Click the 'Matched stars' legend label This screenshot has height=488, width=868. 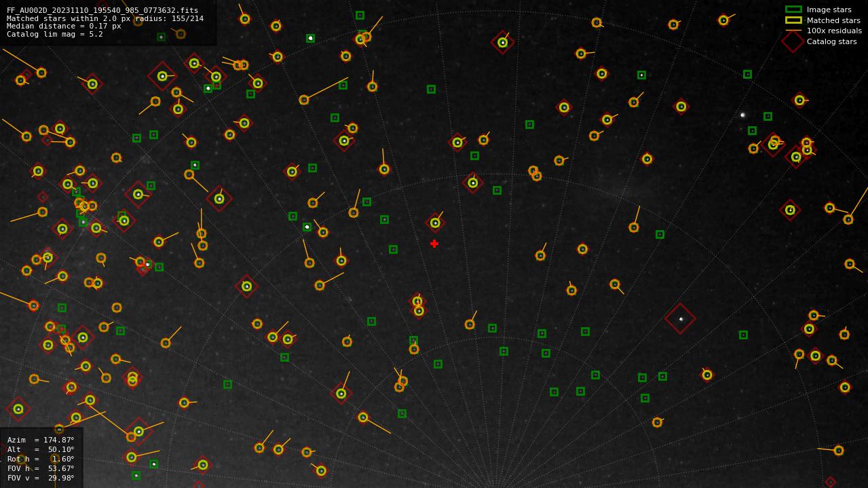tap(833, 20)
